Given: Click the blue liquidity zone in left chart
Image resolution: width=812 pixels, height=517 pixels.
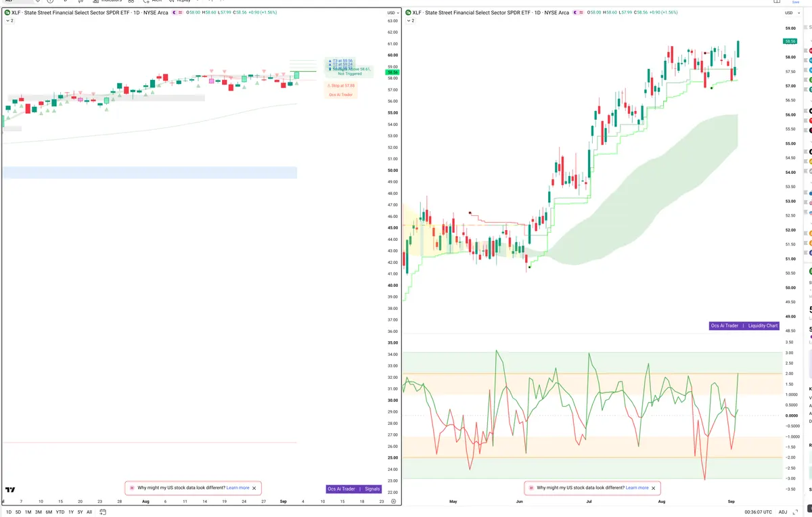Looking at the screenshot, I should (x=150, y=173).
